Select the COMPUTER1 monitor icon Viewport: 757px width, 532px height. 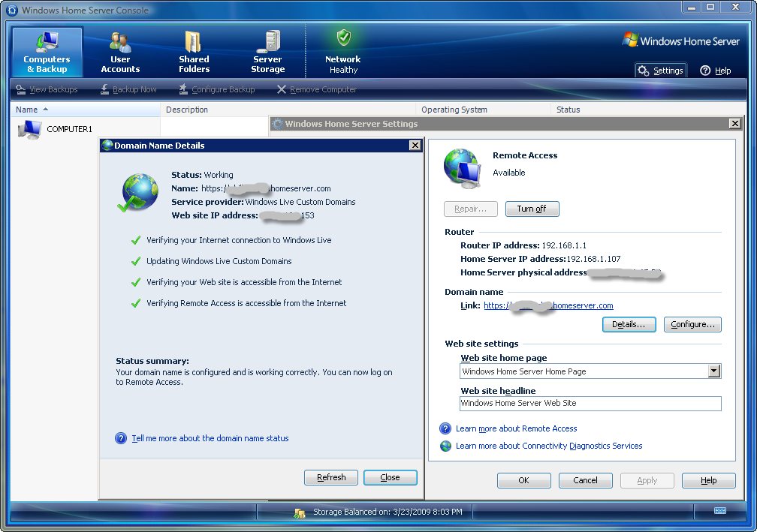[29, 130]
